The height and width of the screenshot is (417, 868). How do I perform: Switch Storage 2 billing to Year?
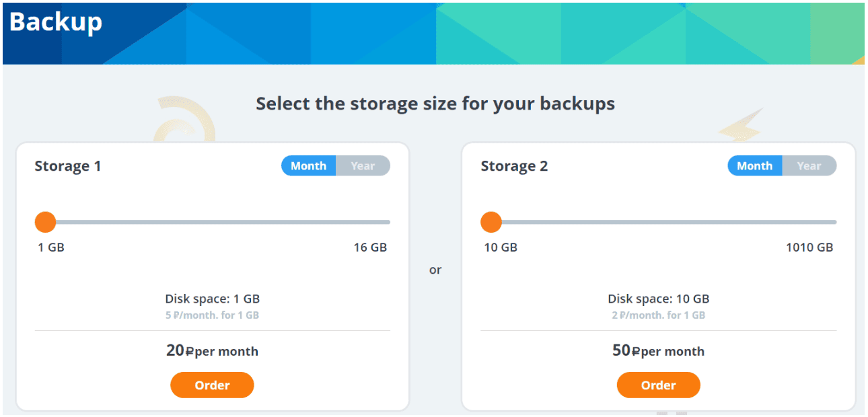click(809, 166)
